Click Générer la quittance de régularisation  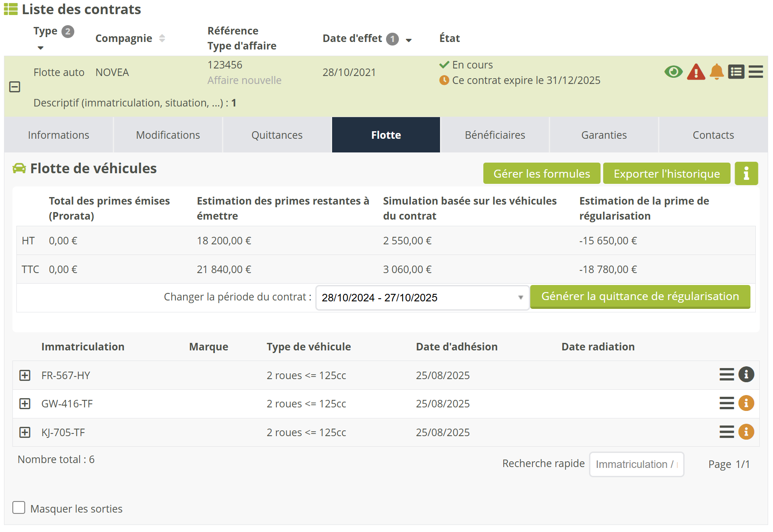click(x=640, y=296)
